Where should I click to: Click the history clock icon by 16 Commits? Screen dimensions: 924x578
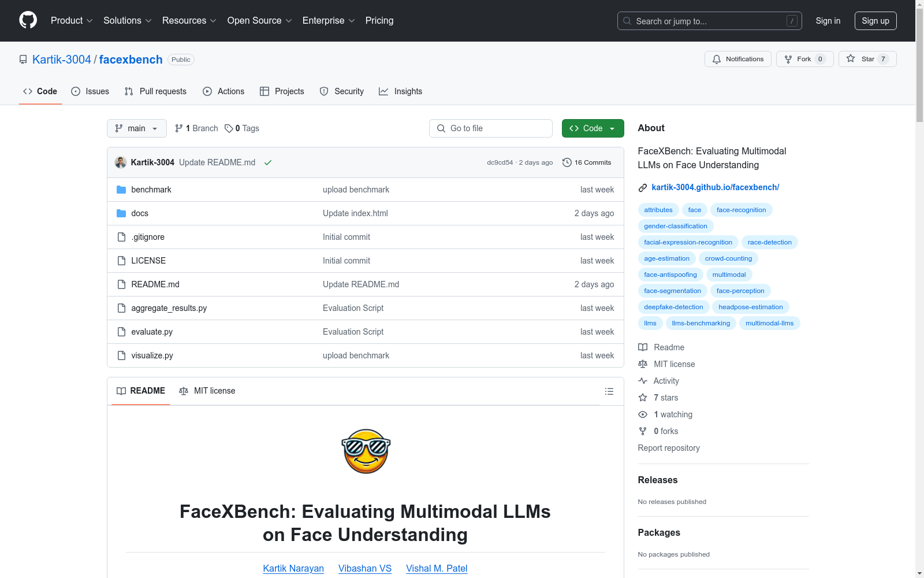(x=567, y=162)
